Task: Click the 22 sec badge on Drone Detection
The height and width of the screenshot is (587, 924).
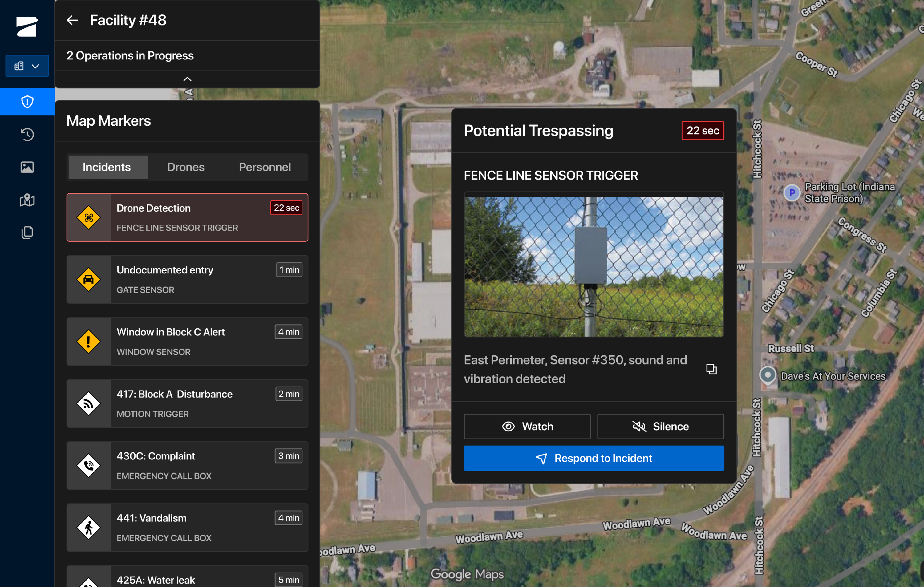Action: coord(286,208)
